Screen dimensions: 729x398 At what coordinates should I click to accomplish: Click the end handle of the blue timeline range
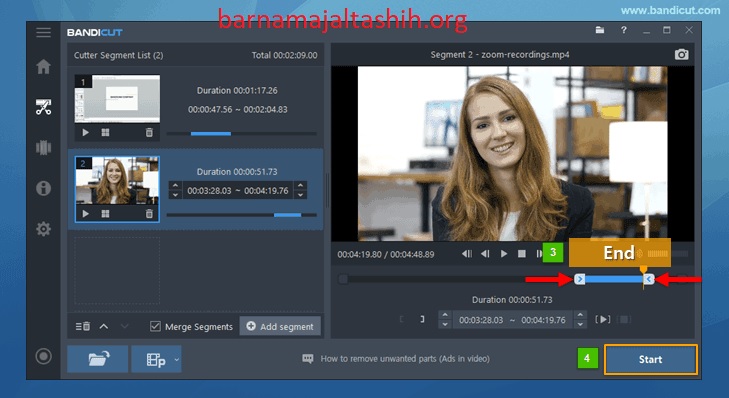pyautogui.click(x=649, y=279)
